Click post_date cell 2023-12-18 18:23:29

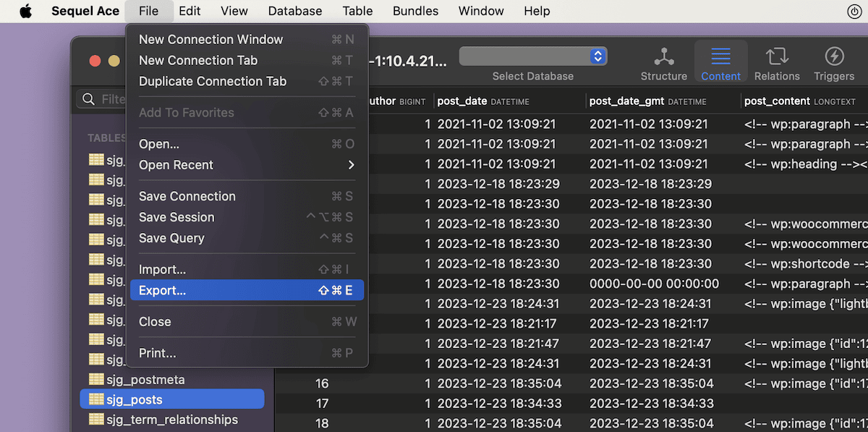click(x=498, y=184)
